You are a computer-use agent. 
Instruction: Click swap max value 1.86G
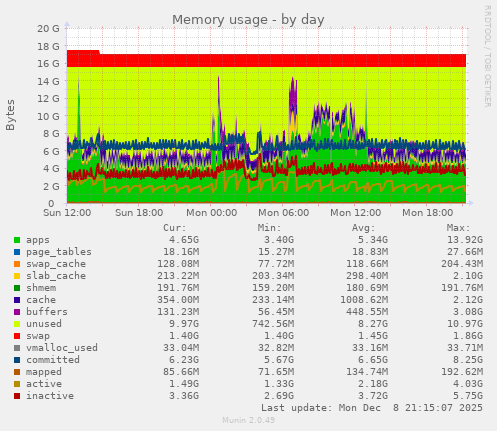(468, 336)
